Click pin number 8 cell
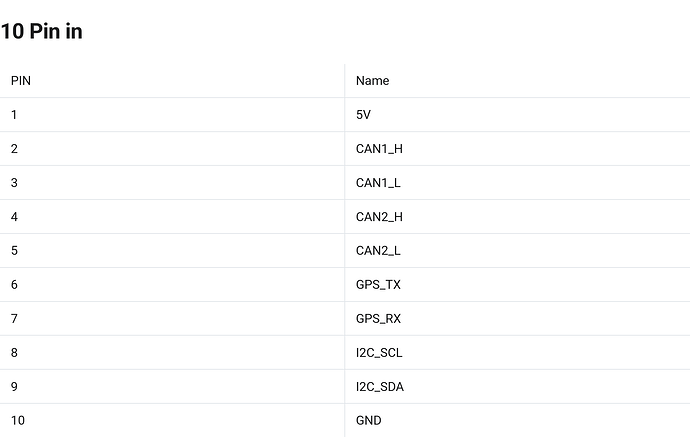Screen dimensions: 690x437 (x=14, y=353)
